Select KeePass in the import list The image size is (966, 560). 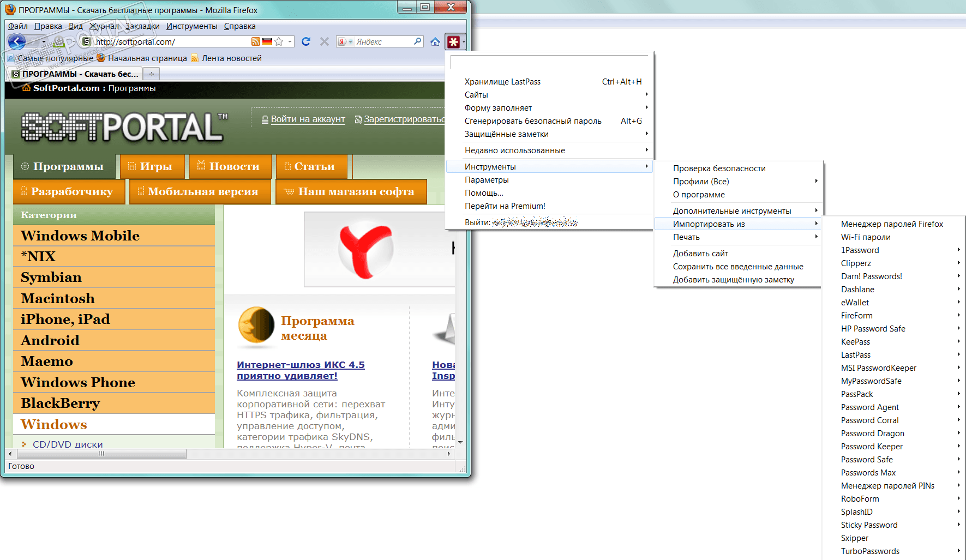(x=893, y=342)
